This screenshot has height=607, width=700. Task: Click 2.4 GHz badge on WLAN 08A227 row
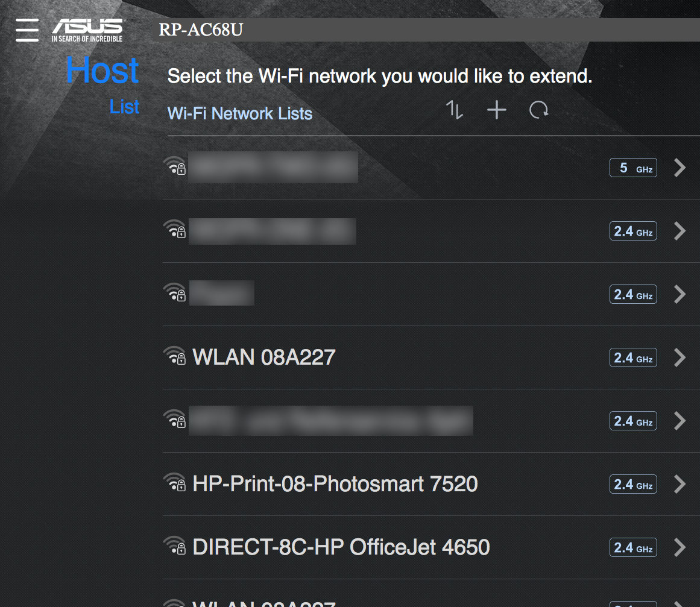[633, 358]
